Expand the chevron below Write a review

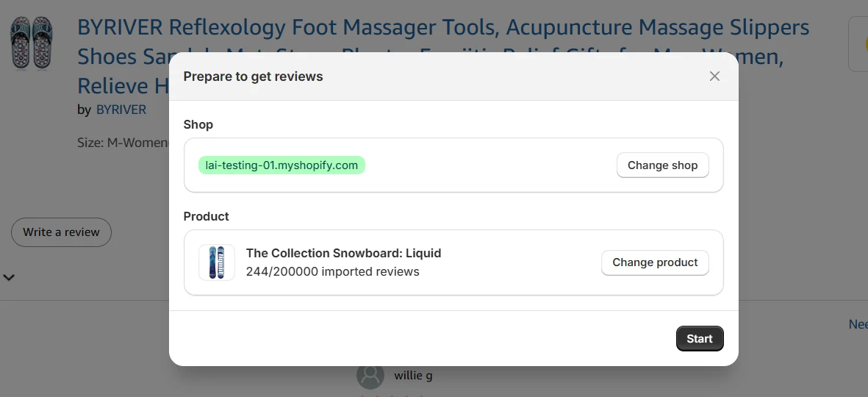tap(9, 277)
